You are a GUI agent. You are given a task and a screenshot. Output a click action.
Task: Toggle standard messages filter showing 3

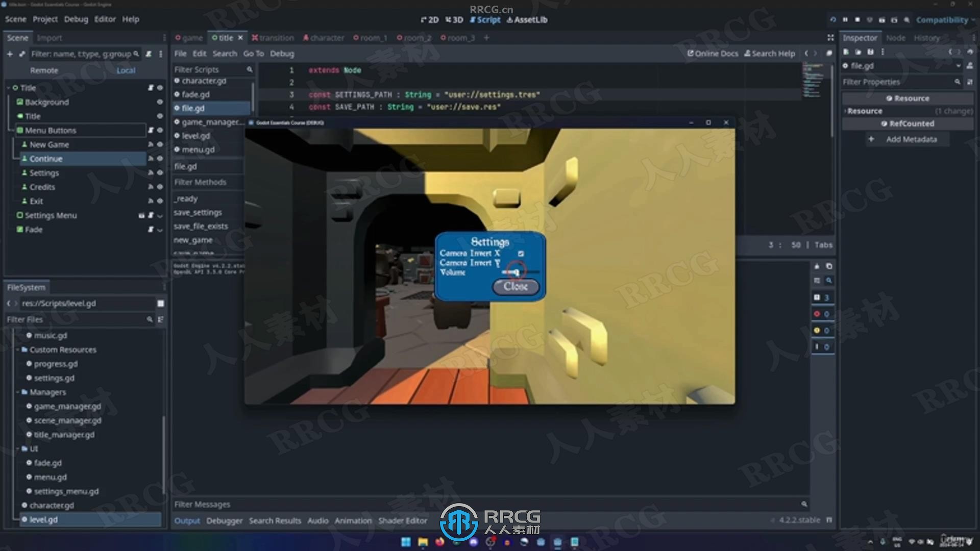point(822,297)
